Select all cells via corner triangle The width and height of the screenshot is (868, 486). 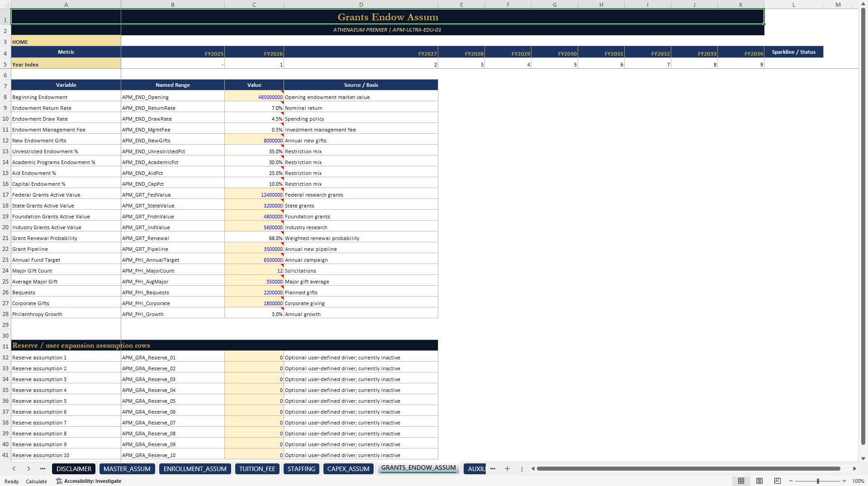5,5
